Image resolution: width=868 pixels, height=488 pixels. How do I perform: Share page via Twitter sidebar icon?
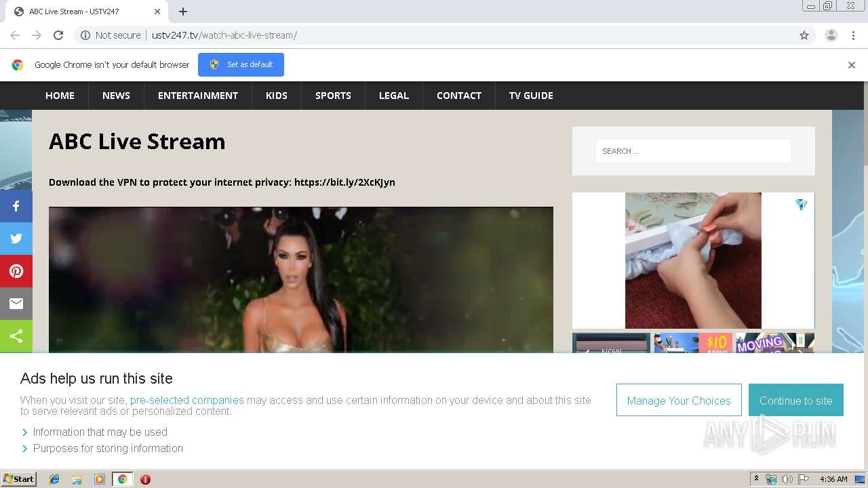[x=16, y=239]
